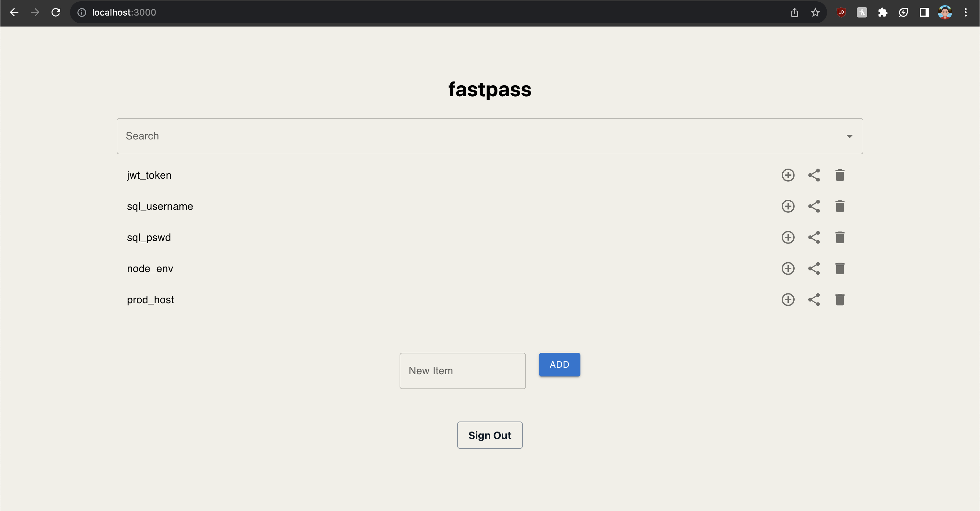
Task: Share the sql_pswd item
Action: (814, 237)
